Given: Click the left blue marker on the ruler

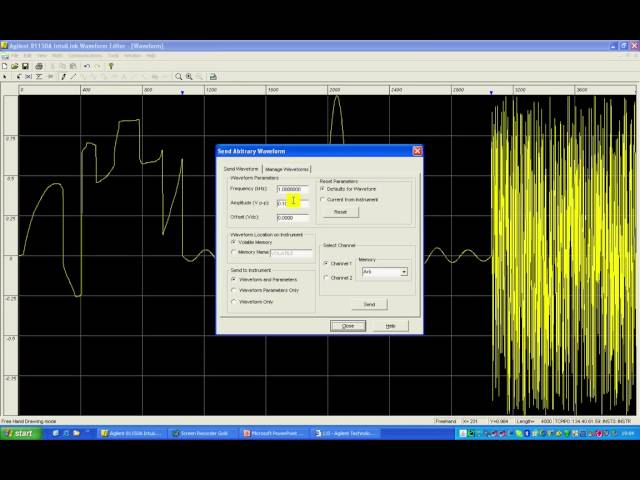Looking at the screenshot, I should coord(182,93).
